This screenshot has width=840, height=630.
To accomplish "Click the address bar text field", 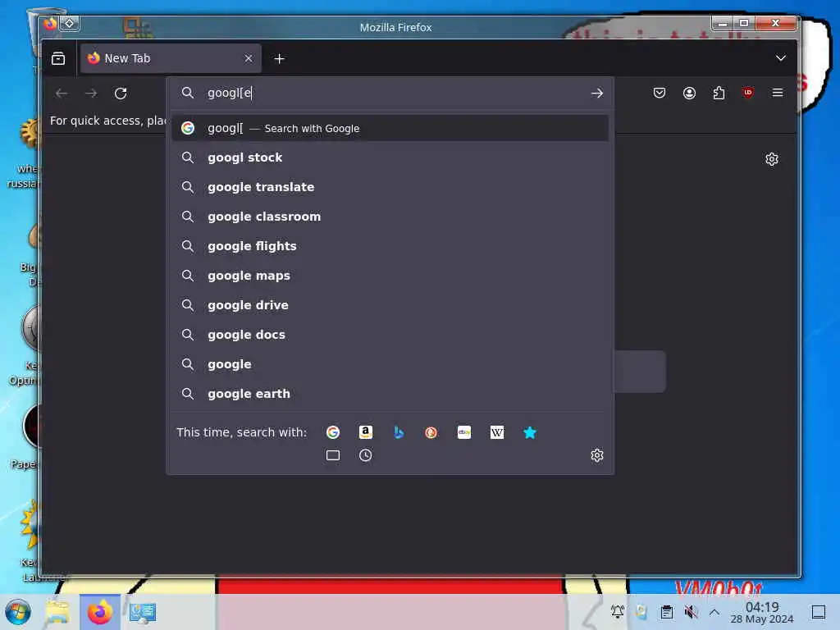I will pos(394,94).
